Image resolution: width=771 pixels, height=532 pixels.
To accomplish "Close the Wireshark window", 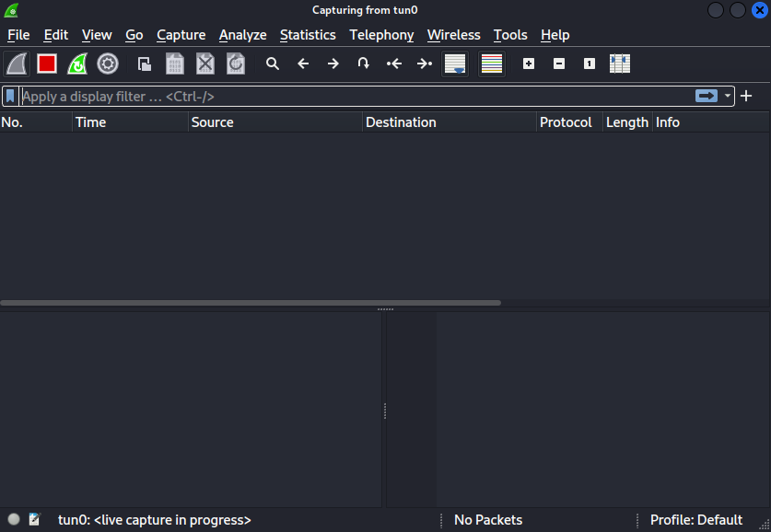I will tap(760, 10).
